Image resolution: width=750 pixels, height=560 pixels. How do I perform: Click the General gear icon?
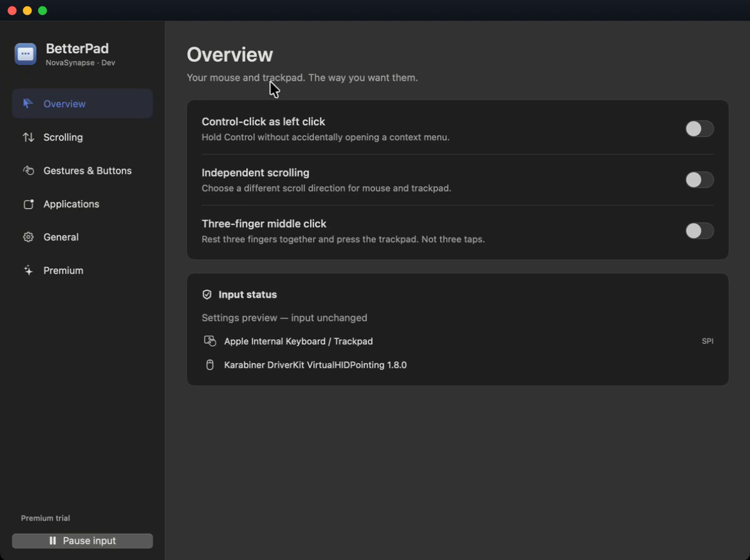(28, 237)
